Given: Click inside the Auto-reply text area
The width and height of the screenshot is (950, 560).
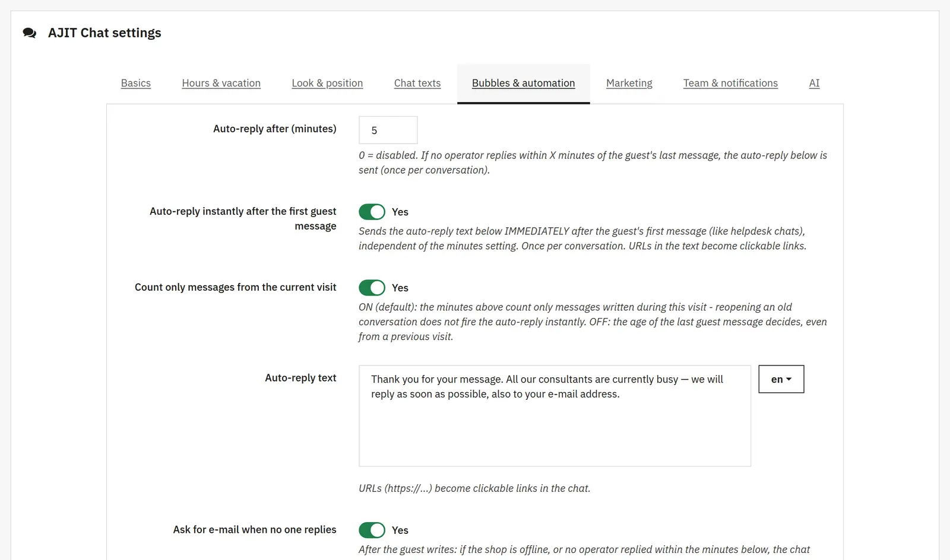Looking at the screenshot, I should (555, 416).
